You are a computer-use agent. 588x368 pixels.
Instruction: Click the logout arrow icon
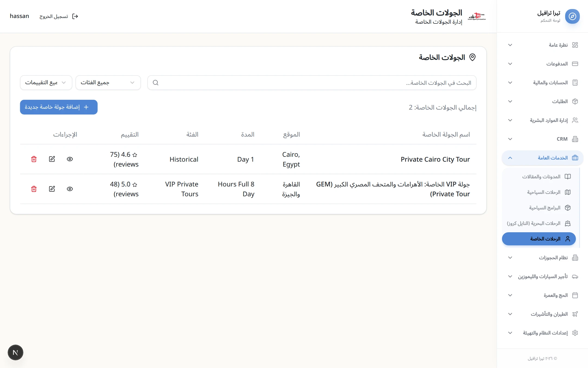tap(75, 16)
